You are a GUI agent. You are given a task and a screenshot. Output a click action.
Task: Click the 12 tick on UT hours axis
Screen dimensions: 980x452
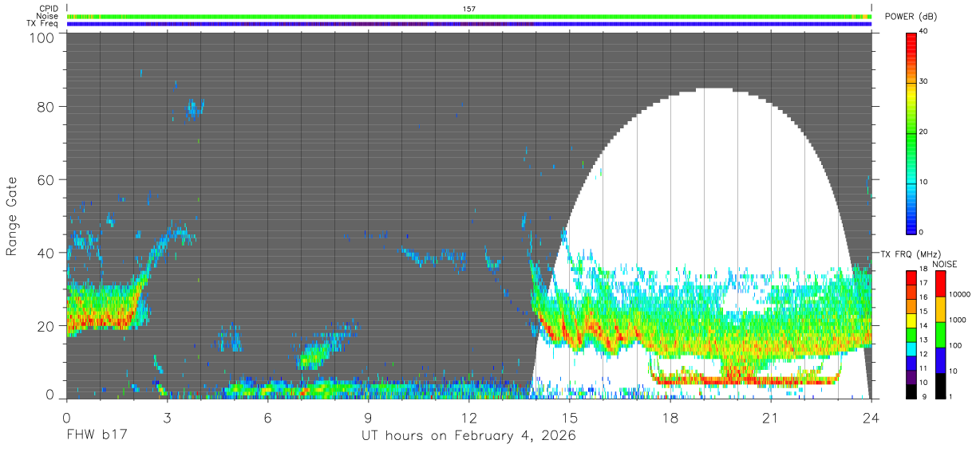tap(469, 417)
